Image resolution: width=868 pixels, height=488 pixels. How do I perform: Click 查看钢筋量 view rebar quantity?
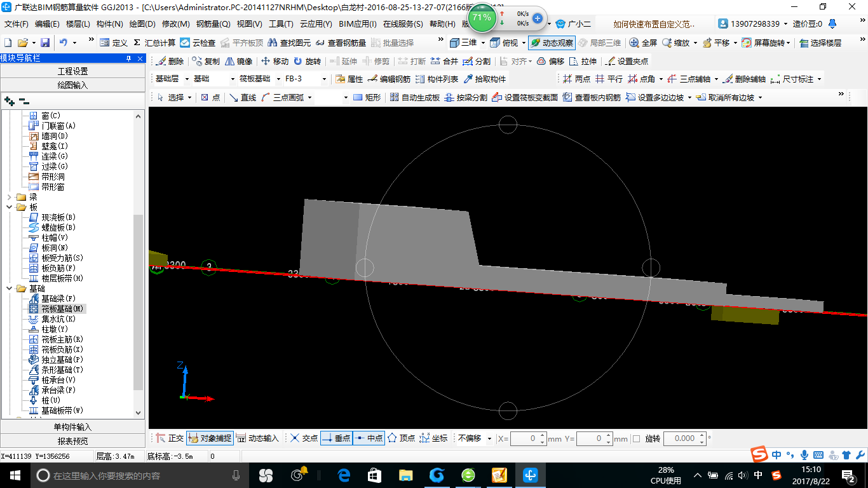(x=341, y=43)
